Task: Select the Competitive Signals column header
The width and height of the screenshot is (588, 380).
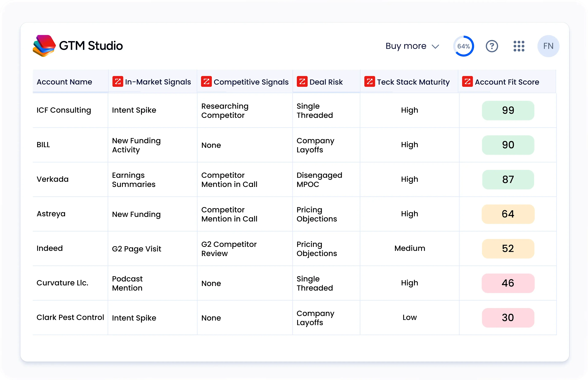Action: [245, 82]
